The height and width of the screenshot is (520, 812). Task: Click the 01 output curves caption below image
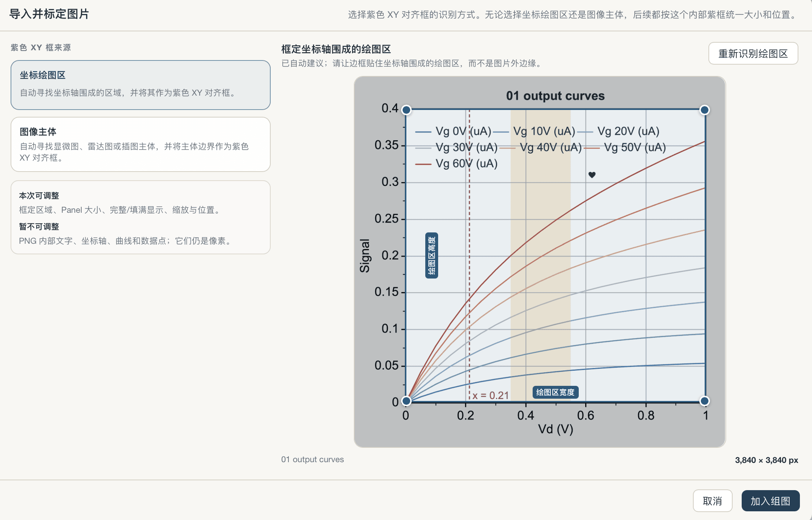313,460
